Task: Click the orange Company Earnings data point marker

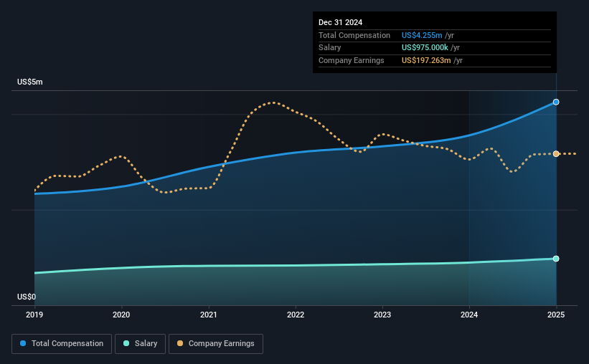Action: (x=556, y=154)
